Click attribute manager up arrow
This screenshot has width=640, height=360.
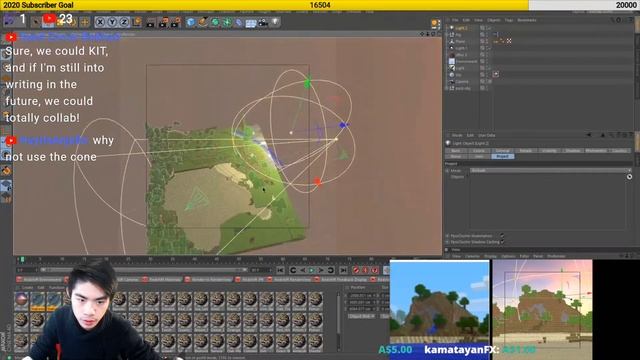(602, 135)
